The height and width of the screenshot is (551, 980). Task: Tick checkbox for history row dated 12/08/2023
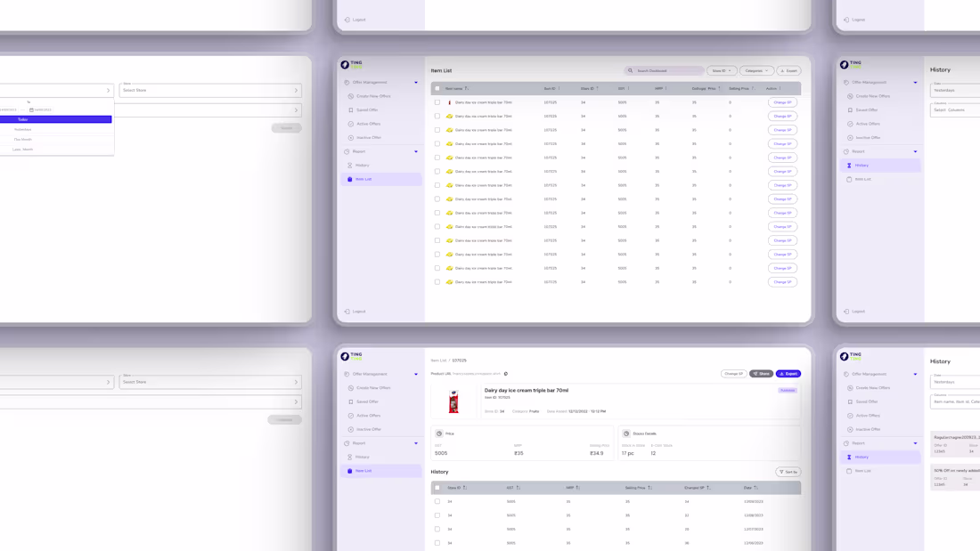(437, 515)
